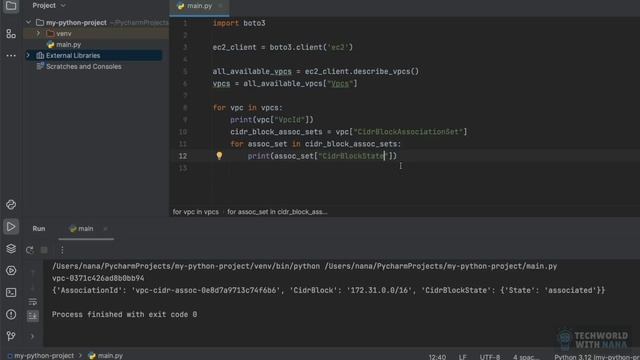Collapse the my-python-project tree node
Image resolution: width=640 pixels, height=360 pixels.
[28, 22]
